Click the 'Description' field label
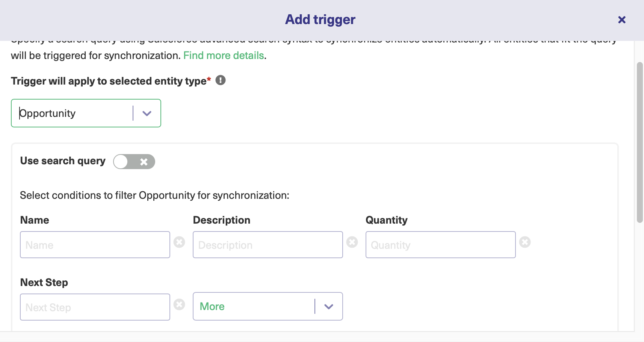The image size is (644, 342). 222,220
